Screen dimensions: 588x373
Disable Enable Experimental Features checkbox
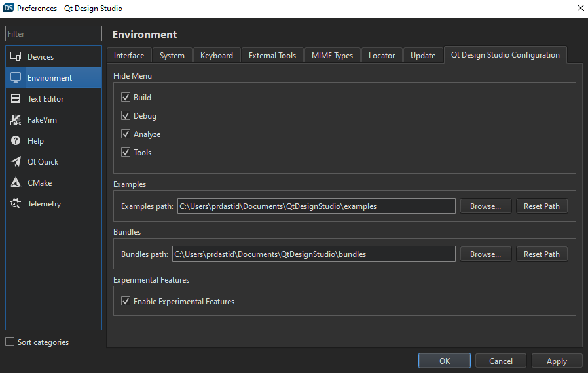(126, 302)
